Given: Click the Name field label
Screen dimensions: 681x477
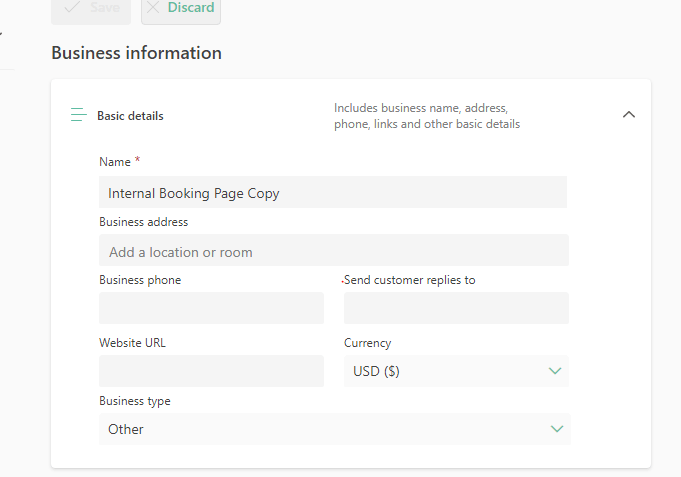Looking at the screenshot, I should point(115,162).
